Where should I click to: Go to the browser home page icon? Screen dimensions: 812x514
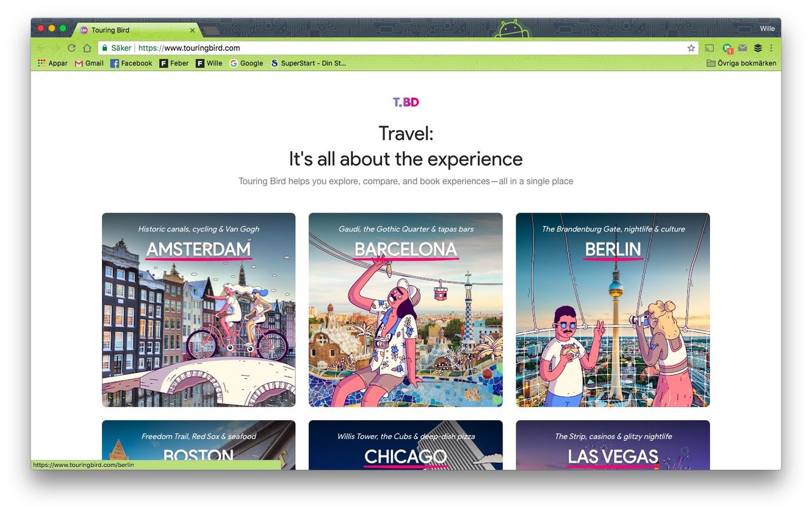[x=87, y=48]
